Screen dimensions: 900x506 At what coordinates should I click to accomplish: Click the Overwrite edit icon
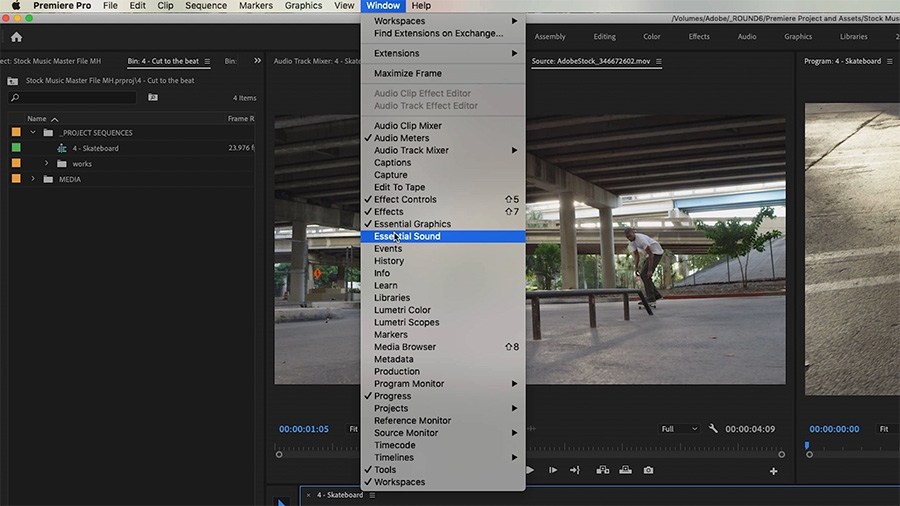(626, 470)
